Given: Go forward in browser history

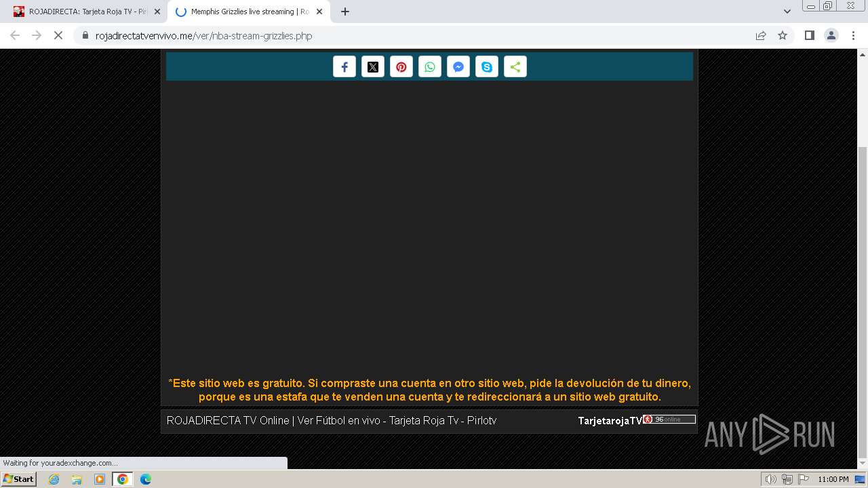Looking at the screenshot, I should click(37, 35).
